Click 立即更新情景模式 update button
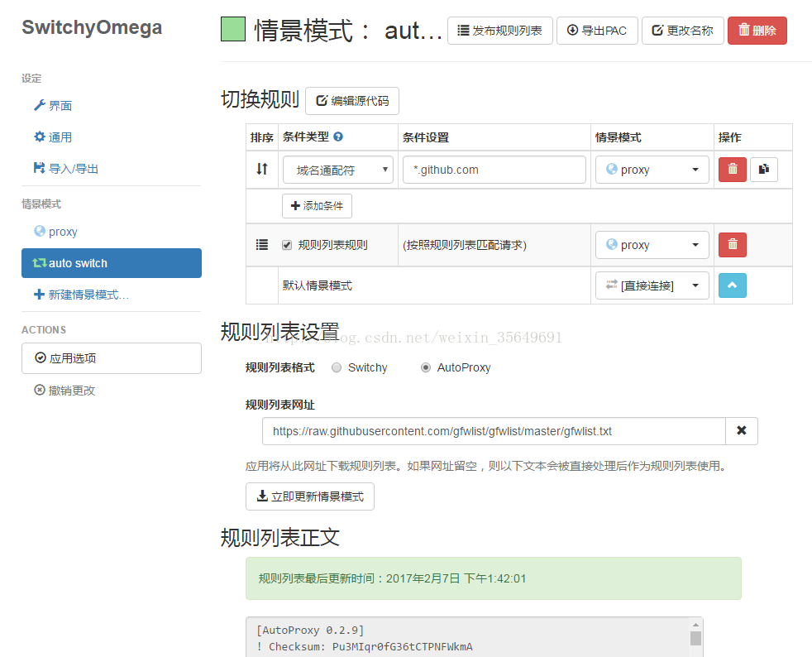This screenshot has height=657, width=812. click(310, 496)
